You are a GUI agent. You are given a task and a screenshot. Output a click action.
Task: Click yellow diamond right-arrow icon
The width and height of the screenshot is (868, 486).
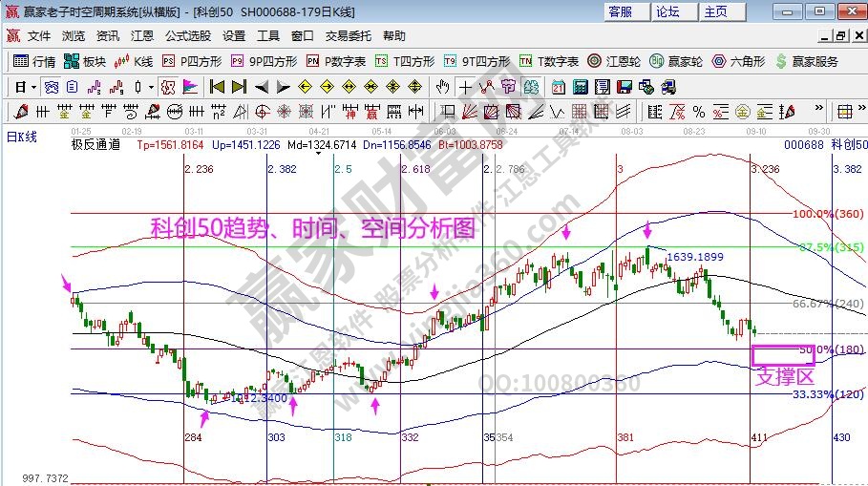coord(328,87)
